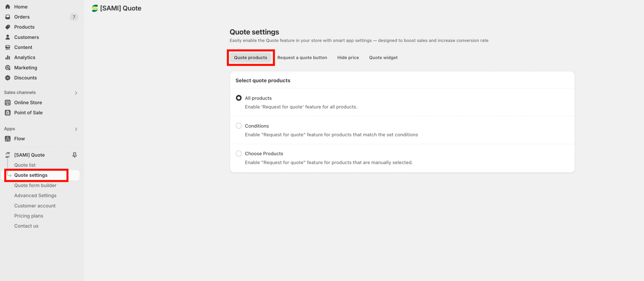
Task: Open Contact us page
Action: 26,226
